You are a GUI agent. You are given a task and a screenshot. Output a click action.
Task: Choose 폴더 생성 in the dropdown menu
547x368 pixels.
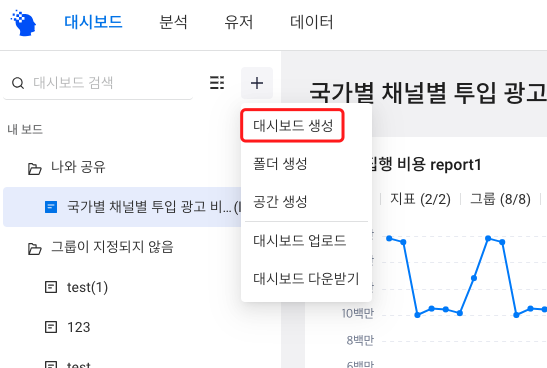(x=280, y=164)
